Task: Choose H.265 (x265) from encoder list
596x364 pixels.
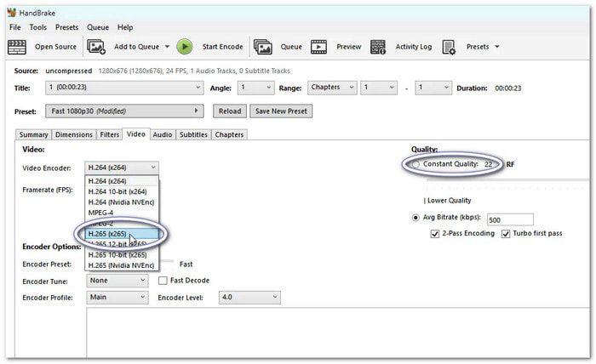Action: tap(122, 234)
